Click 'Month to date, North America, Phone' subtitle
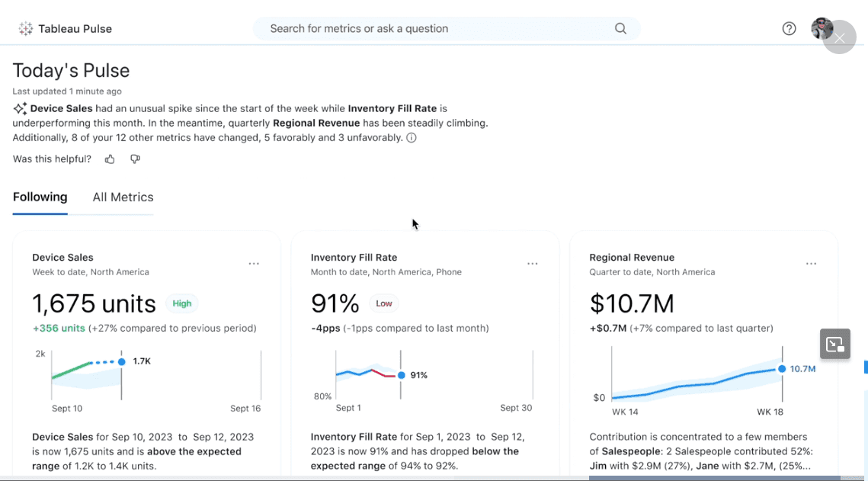Viewport: 868px width, 481px height. pos(386,272)
